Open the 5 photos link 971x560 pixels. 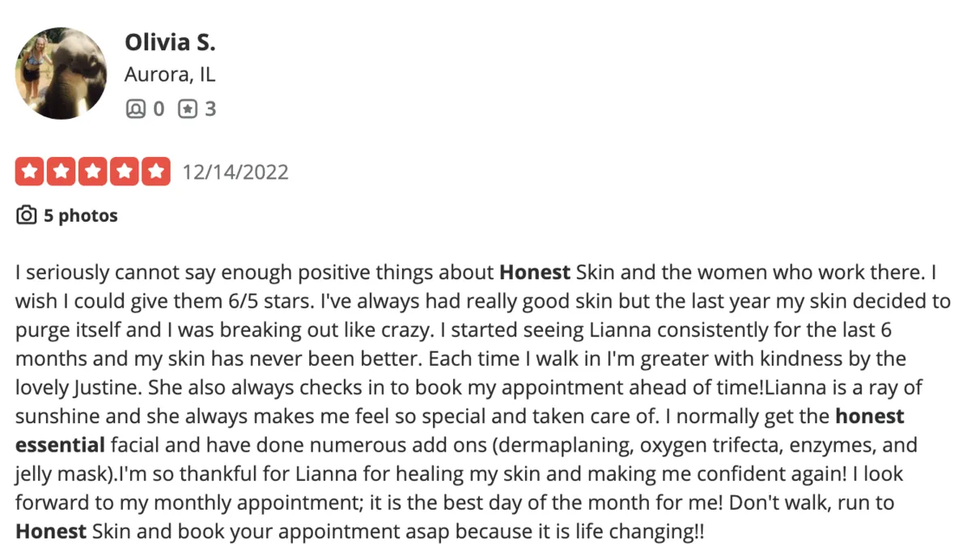pos(81,215)
